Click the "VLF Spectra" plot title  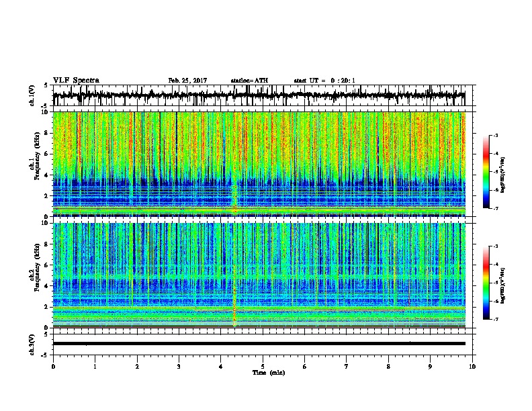(76, 81)
